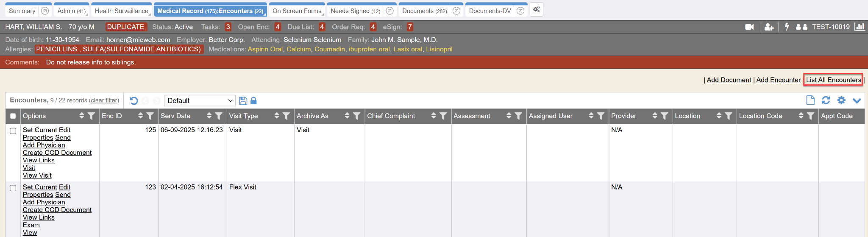
Task: Click the red DUPLICATE badge
Action: click(125, 27)
